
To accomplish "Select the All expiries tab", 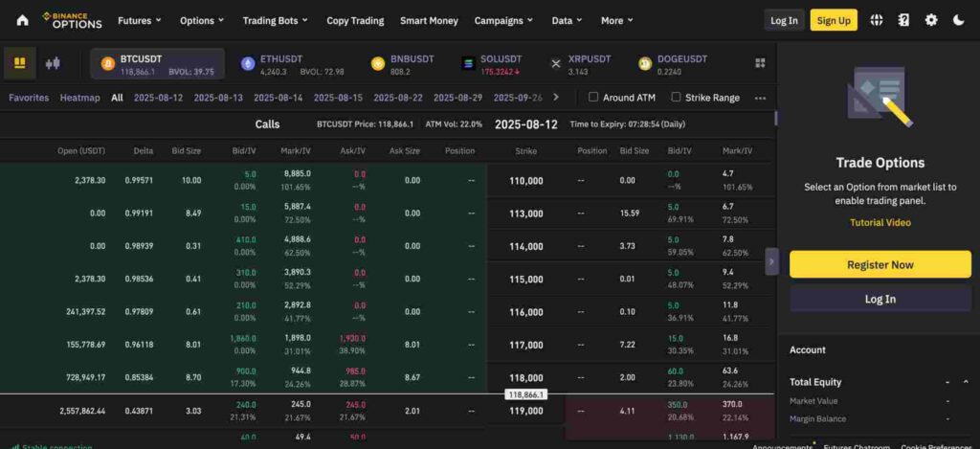I will (x=117, y=98).
